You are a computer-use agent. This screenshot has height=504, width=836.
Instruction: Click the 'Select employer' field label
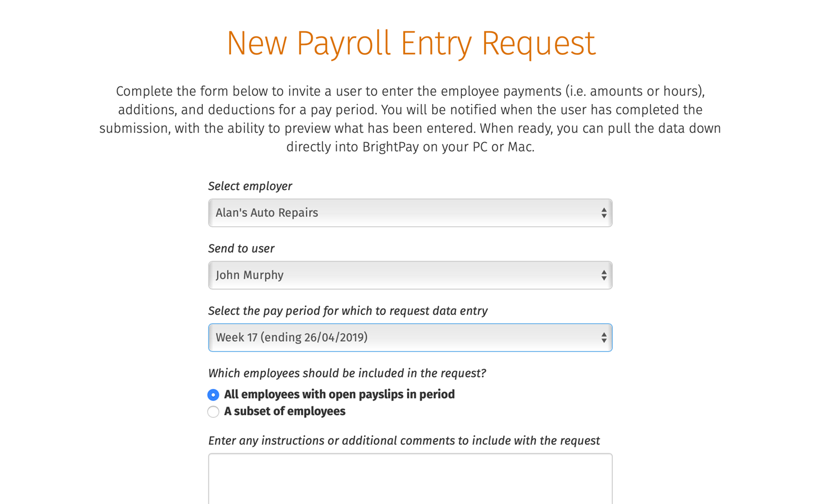[250, 186]
